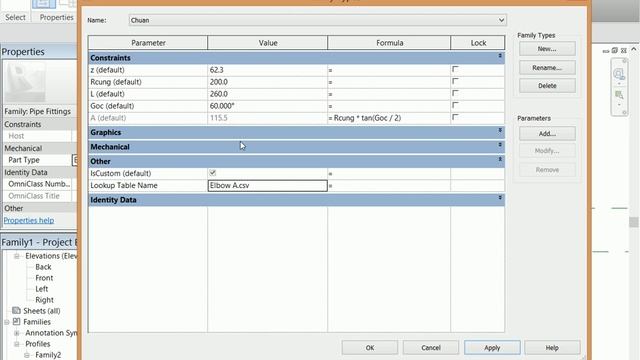The image size is (640, 360).
Task: Click the Help button
Action: [x=552, y=348]
